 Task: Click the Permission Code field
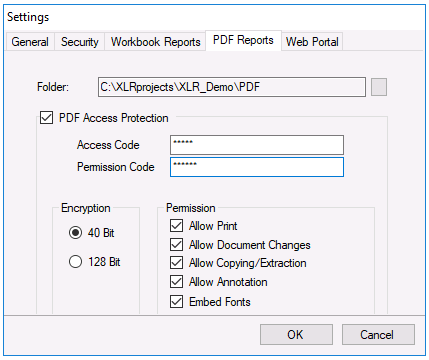pyautogui.click(x=257, y=167)
